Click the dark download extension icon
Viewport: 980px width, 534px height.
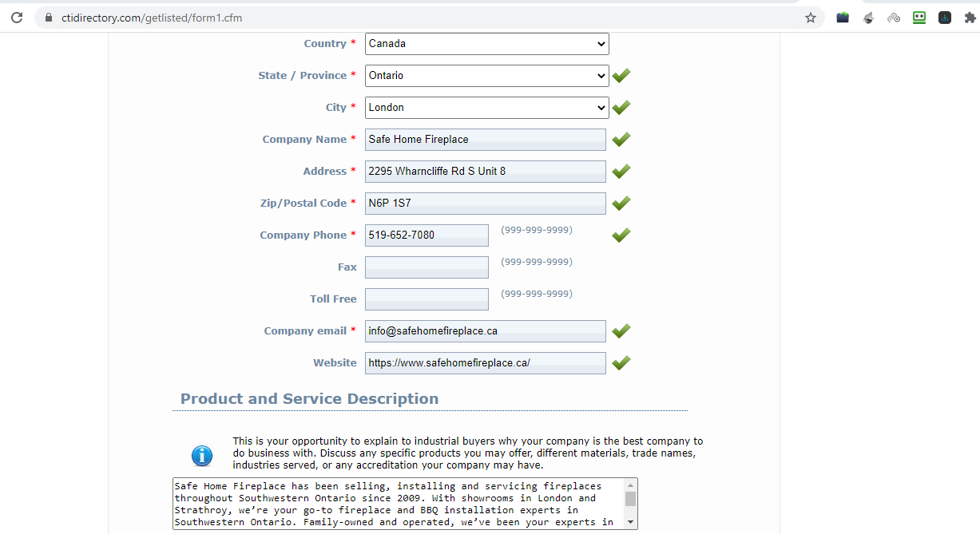pos(945,17)
